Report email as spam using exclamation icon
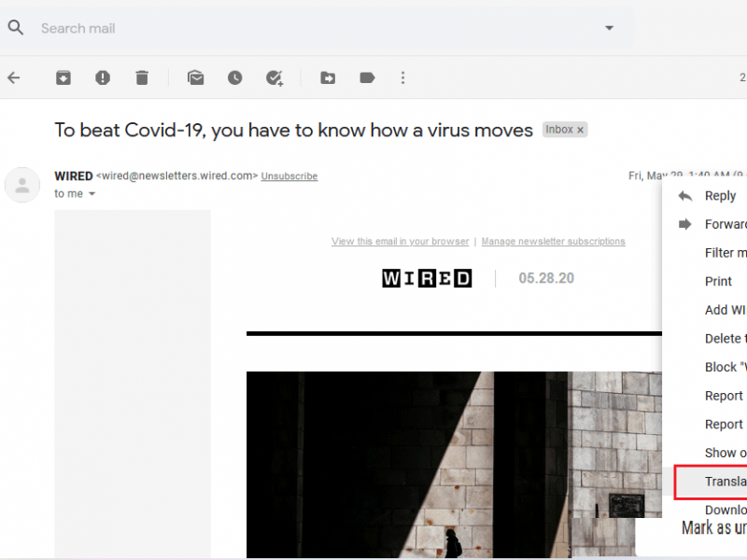Image resolution: width=747 pixels, height=560 pixels. point(103,78)
